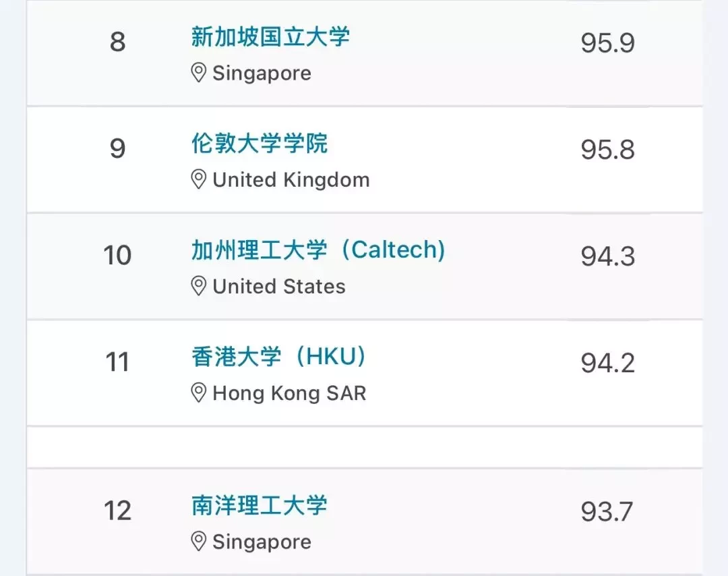
Task: Open 南洋理工大学 university link
Action: click(260, 505)
